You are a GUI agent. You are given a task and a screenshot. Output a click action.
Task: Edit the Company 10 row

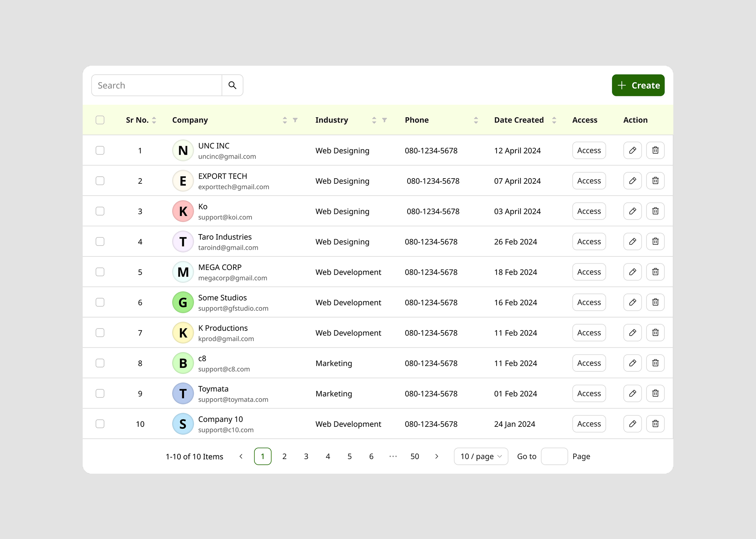tap(632, 424)
